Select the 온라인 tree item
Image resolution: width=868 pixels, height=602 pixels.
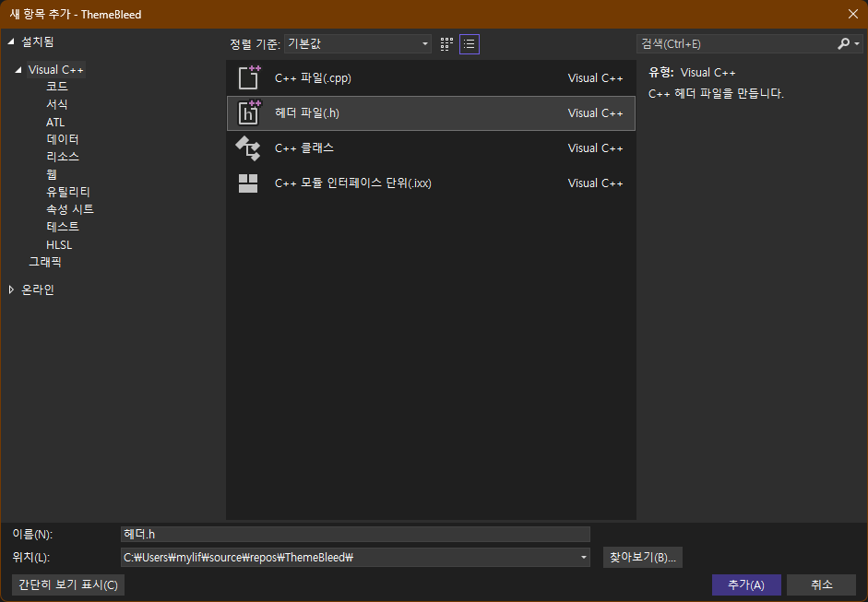[38, 289]
